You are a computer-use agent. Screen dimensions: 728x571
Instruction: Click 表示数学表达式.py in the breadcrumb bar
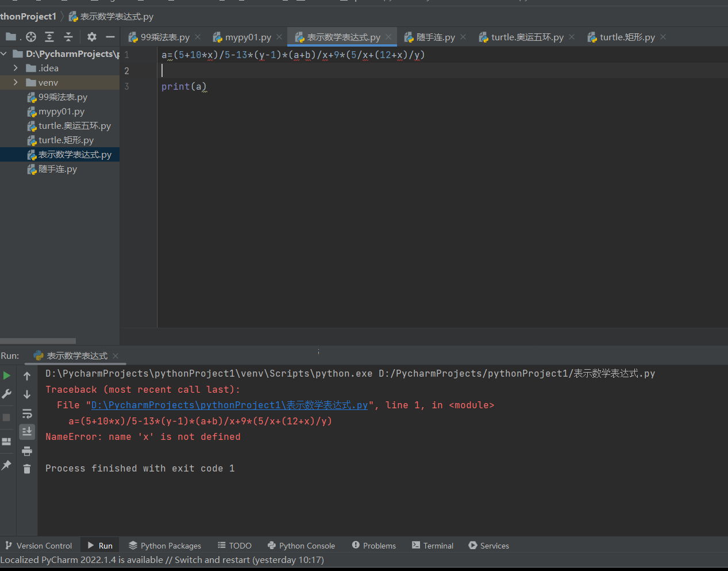(111, 17)
